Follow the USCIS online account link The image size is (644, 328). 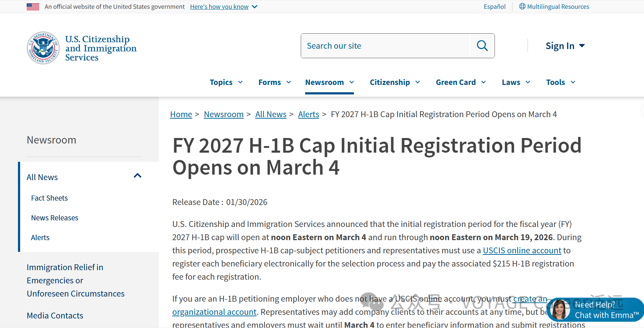[522, 250]
